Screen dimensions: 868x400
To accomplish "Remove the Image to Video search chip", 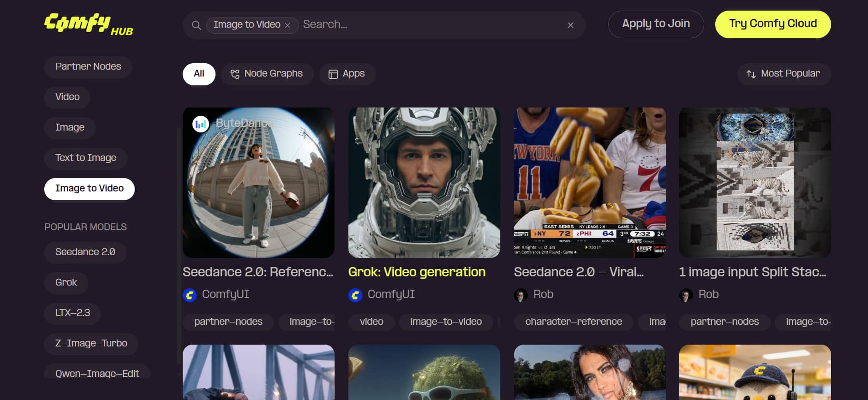I will point(287,25).
